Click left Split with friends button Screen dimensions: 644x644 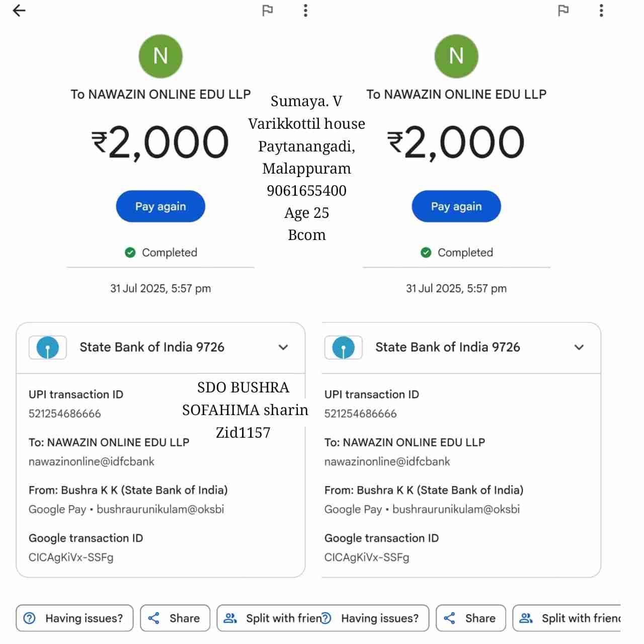click(x=269, y=618)
